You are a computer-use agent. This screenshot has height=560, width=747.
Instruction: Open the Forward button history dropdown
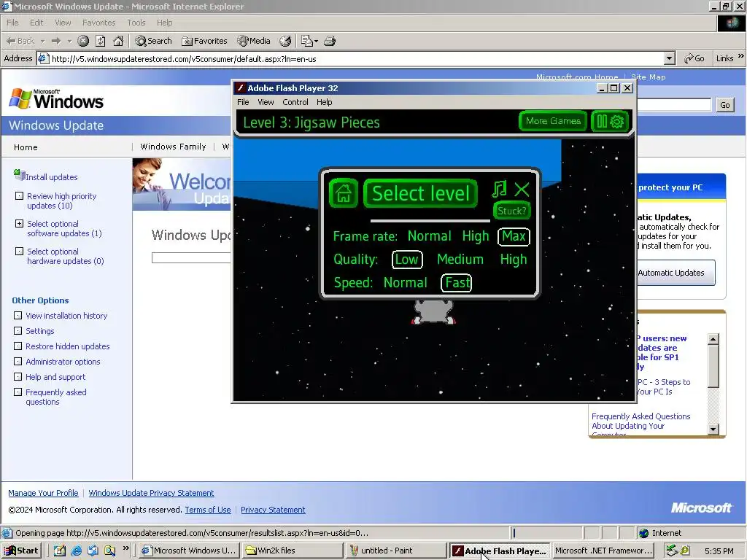click(69, 42)
